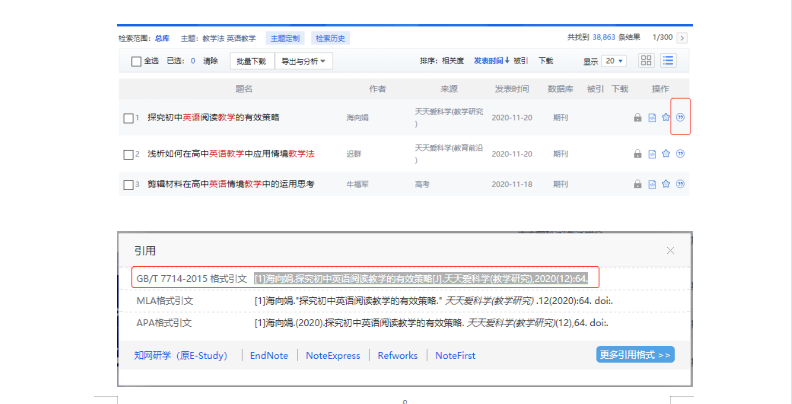Viewport: 792px width, 404px height.
Task: Sort results by 下载
Action: click(x=546, y=61)
